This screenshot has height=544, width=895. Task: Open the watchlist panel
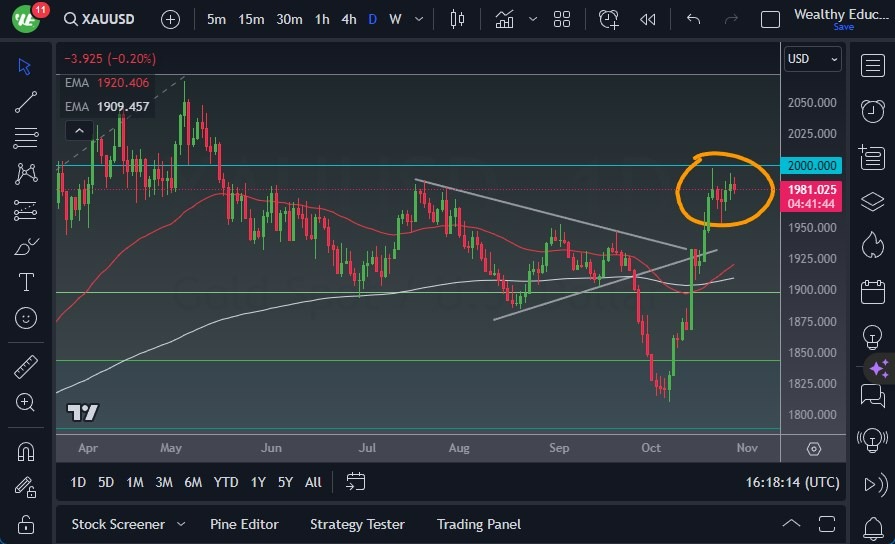872,66
